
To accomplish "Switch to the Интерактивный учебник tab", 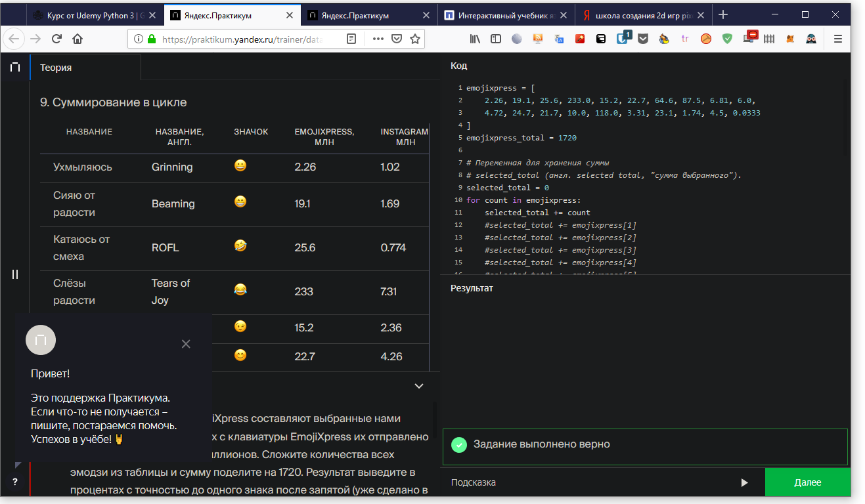I will (506, 15).
